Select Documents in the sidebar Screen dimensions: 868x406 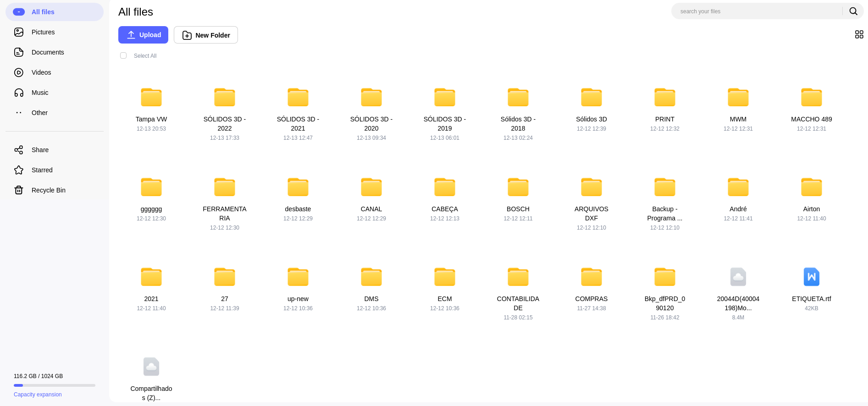[x=55, y=52]
